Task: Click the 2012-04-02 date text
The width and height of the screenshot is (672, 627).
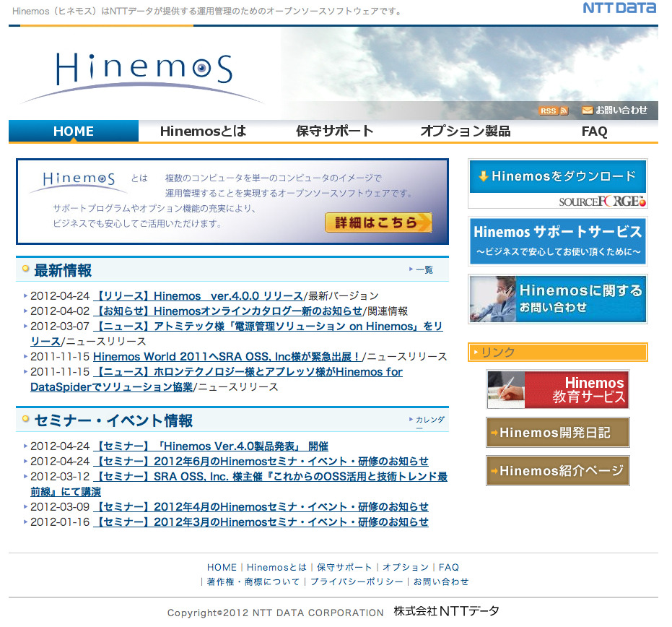Action: (x=60, y=311)
